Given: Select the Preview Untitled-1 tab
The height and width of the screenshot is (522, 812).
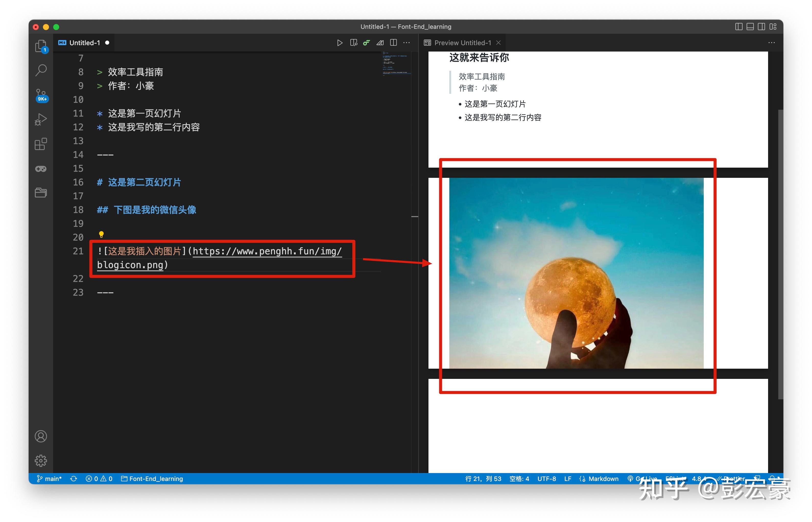Looking at the screenshot, I should pyautogui.click(x=462, y=42).
